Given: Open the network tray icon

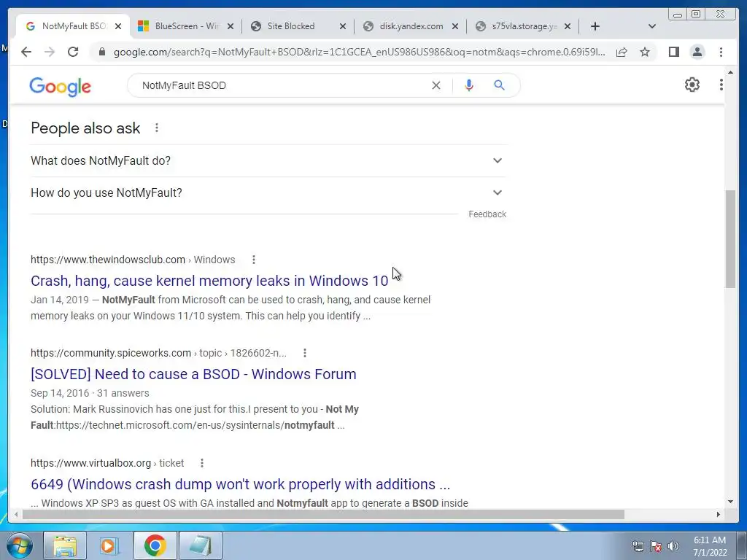Looking at the screenshot, I should tap(638, 546).
